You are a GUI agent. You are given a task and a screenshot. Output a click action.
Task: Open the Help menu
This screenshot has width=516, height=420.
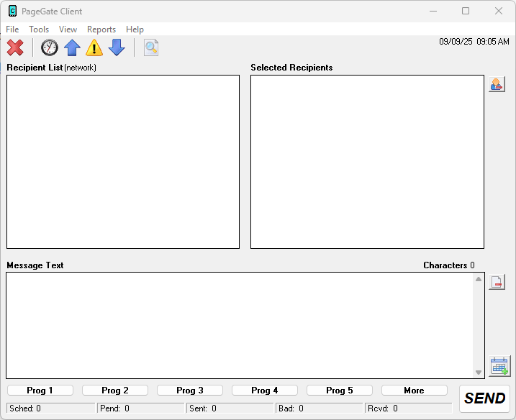pyautogui.click(x=135, y=29)
